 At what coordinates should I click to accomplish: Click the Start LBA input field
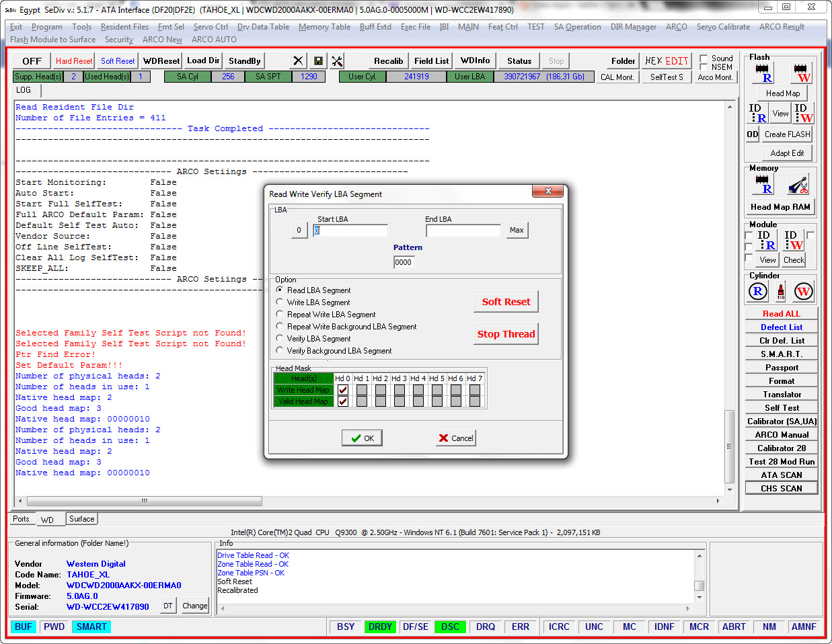point(350,231)
